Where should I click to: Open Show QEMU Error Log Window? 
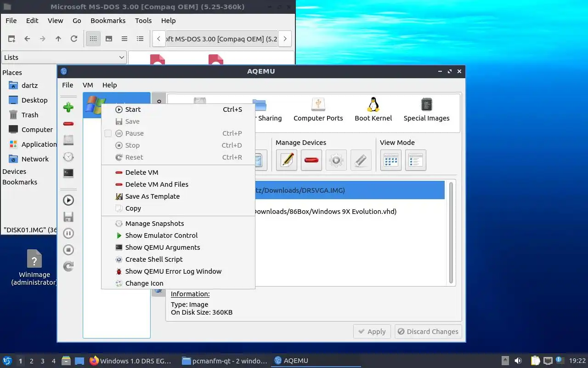[x=178, y=271]
